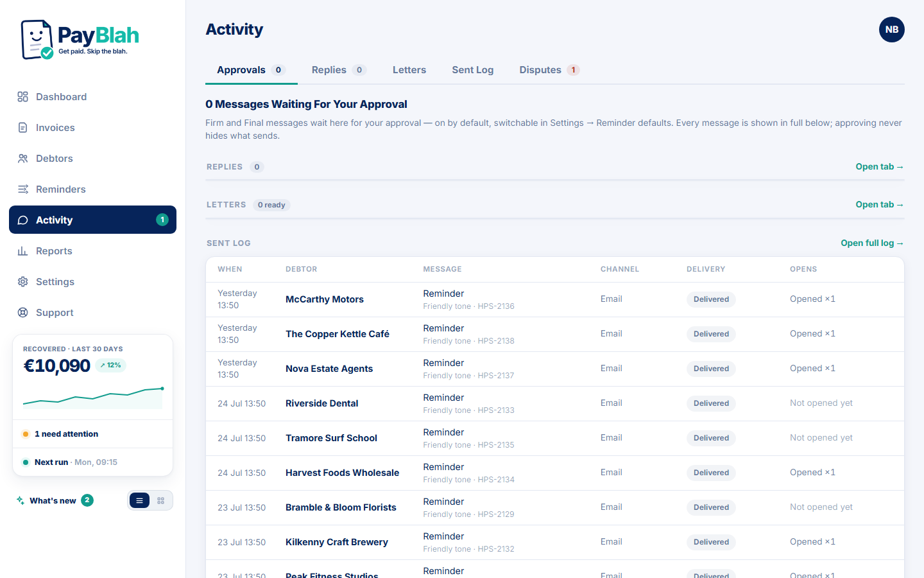Click Next run Mon 09:15 row
This screenshot has height=578, width=924.
[x=92, y=462]
